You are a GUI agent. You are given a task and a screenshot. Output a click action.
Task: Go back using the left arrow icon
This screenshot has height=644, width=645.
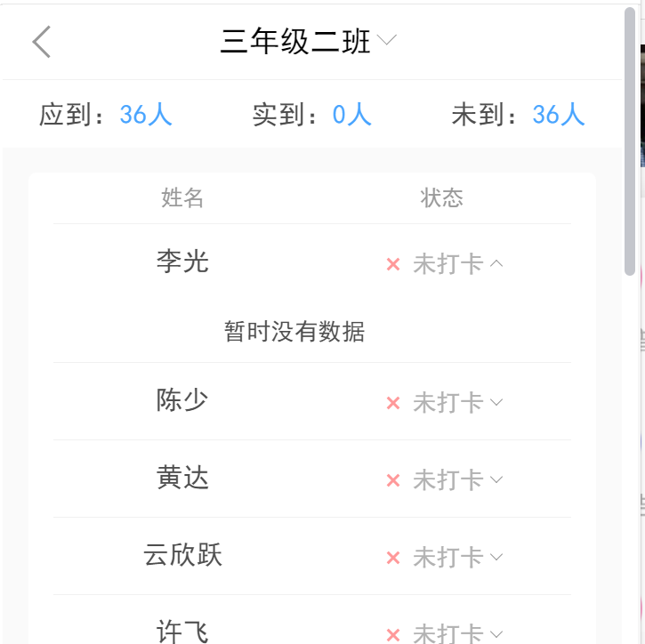pyautogui.click(x=42, y=42)
